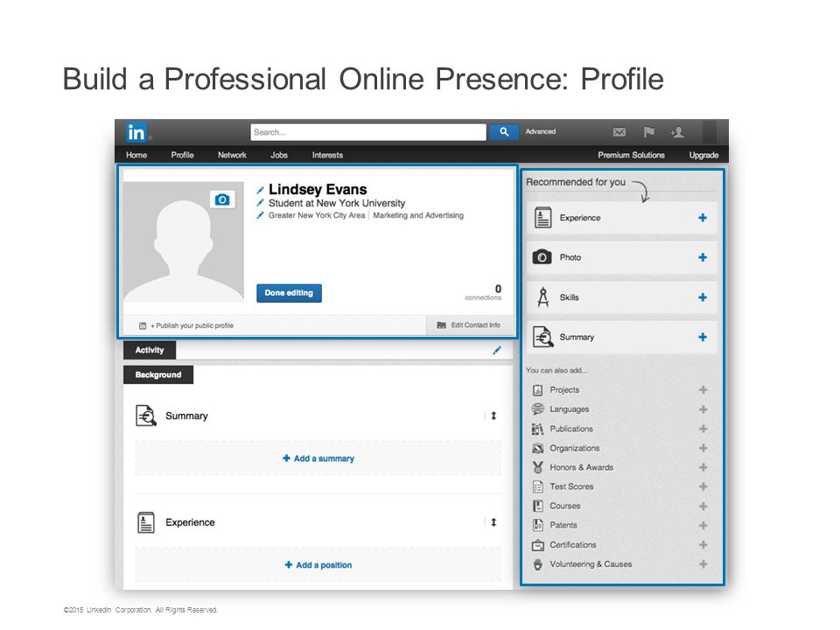This screenshot has width=840, height=630.
Task: Click plus icon next to Test Scores
Action: pos(703,486)
